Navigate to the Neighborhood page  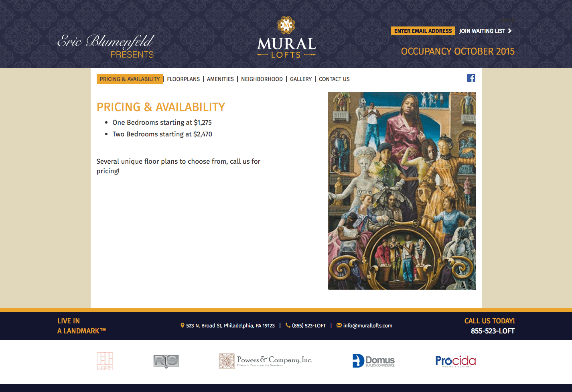click(262, 79)
